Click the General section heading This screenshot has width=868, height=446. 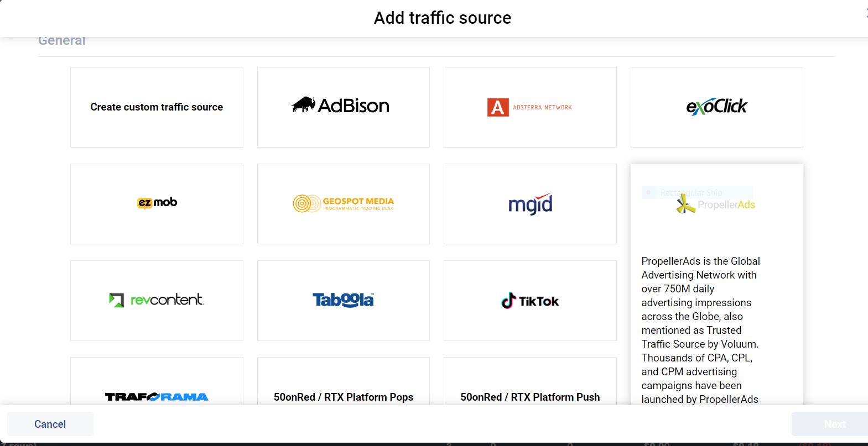[62, 40]
